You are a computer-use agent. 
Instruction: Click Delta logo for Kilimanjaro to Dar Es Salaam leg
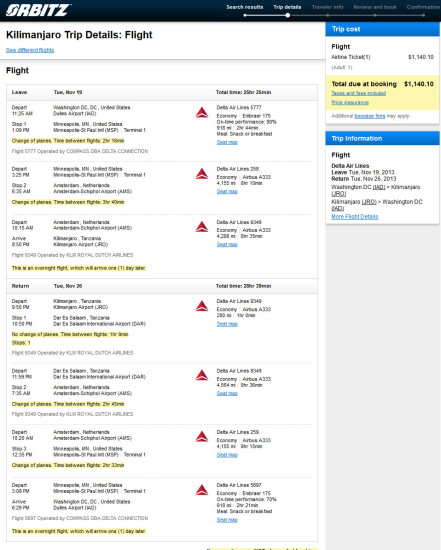202,306
